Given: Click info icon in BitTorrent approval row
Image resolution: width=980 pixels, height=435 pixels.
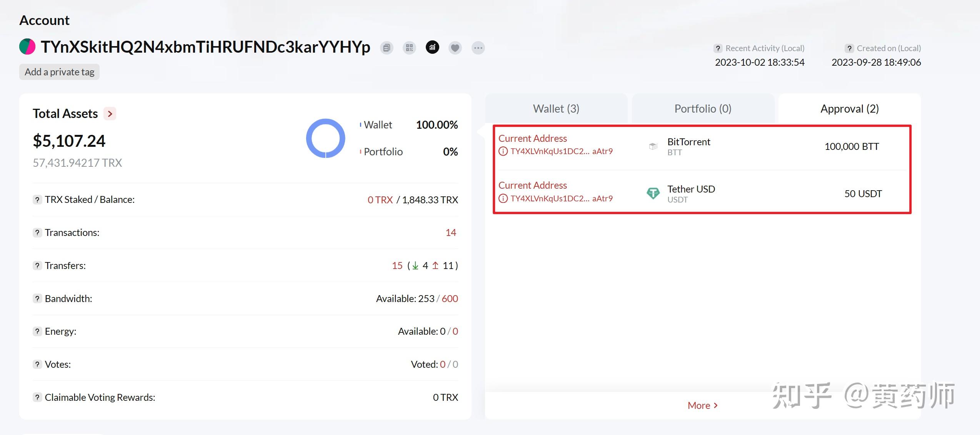Looking at the screenshot, I should (503, 151).
